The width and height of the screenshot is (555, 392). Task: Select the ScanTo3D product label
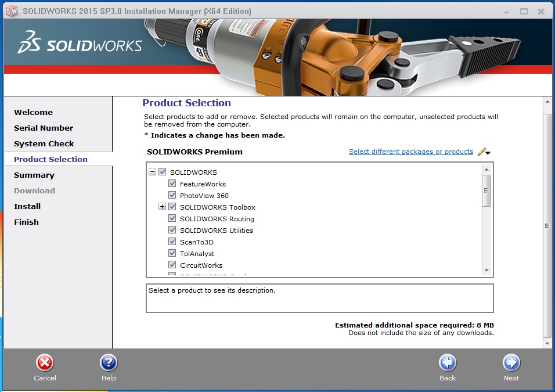197,242
